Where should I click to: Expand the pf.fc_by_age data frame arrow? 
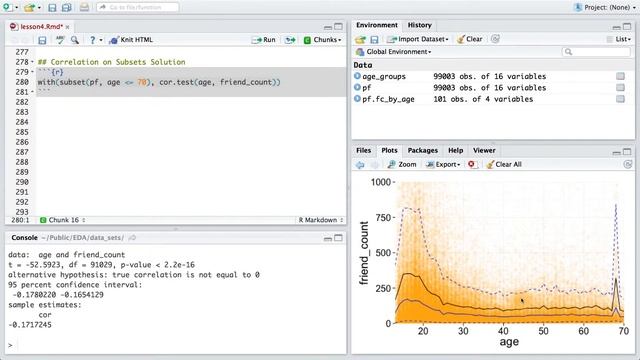tap(358, 99)
